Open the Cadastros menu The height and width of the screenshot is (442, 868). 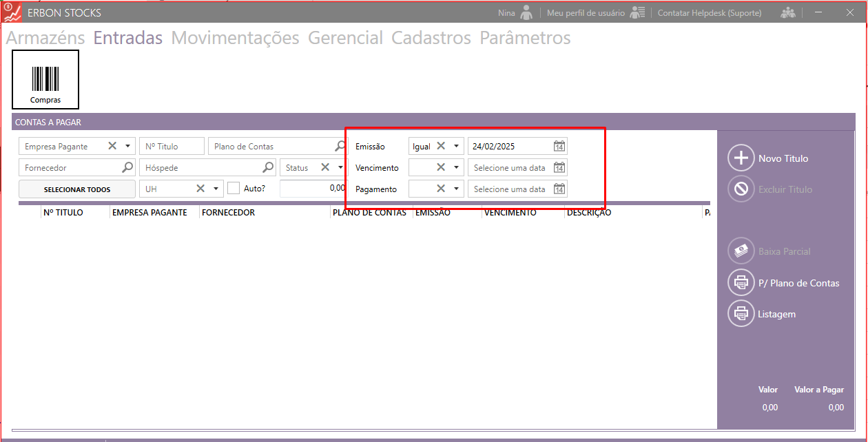(x=431, y=38)
